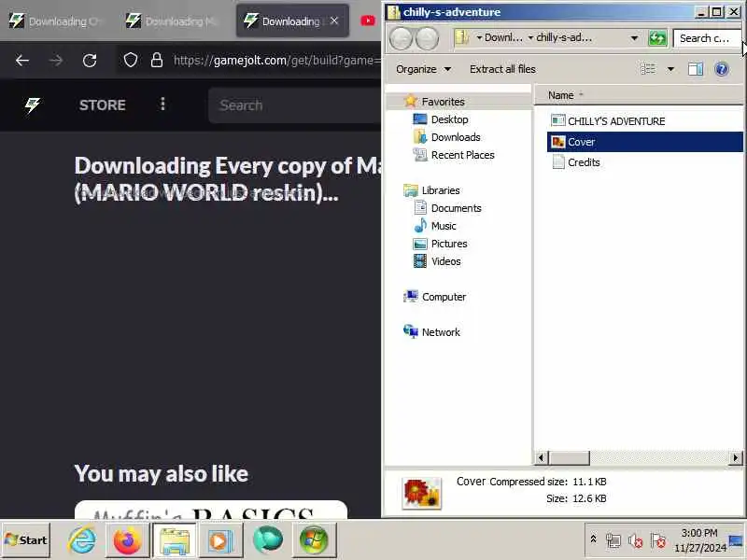Click the Name column header
Image resolution: width=747 pixels, height=560 pixels.
(639, 95)
